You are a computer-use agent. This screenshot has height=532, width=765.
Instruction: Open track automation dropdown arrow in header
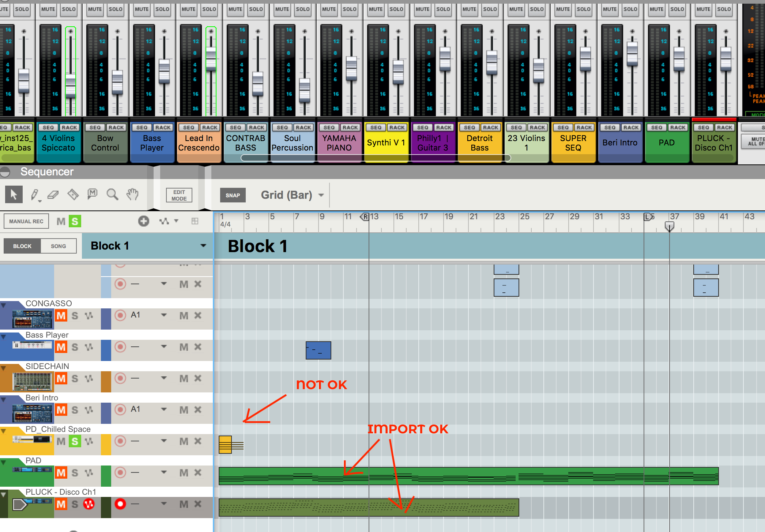(176, 221)
